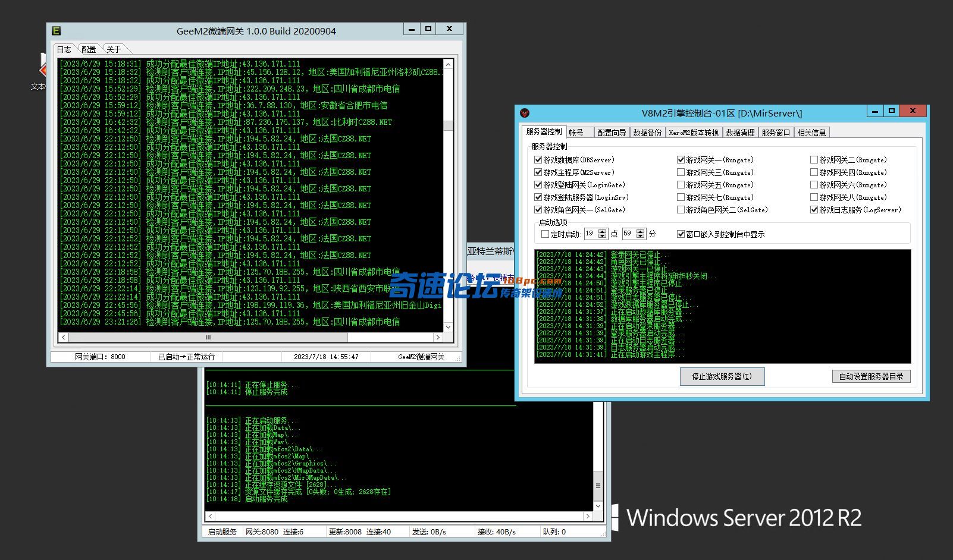Viewport: 953px width, 560px height.
Task: Click the V8M2 console red logo icon
Action: (525, 113)
